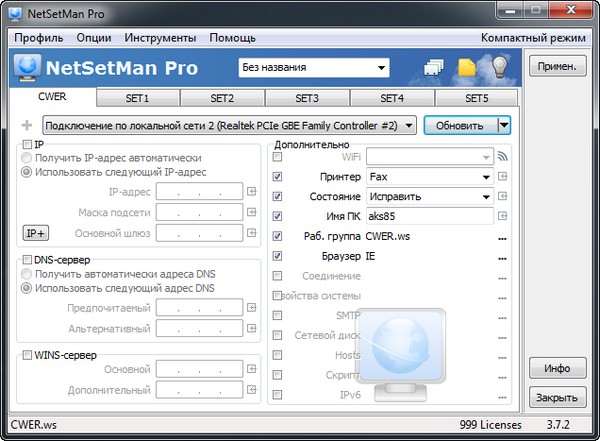The width and height of the screenshot is (600, 441).
Task: Check the Hosts checkbox
Action: point(277,355)
